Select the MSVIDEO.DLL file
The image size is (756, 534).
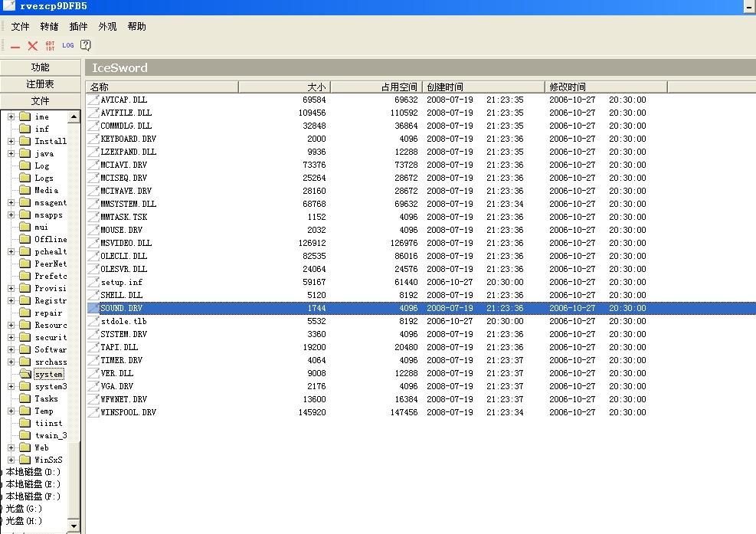[126, 243]
